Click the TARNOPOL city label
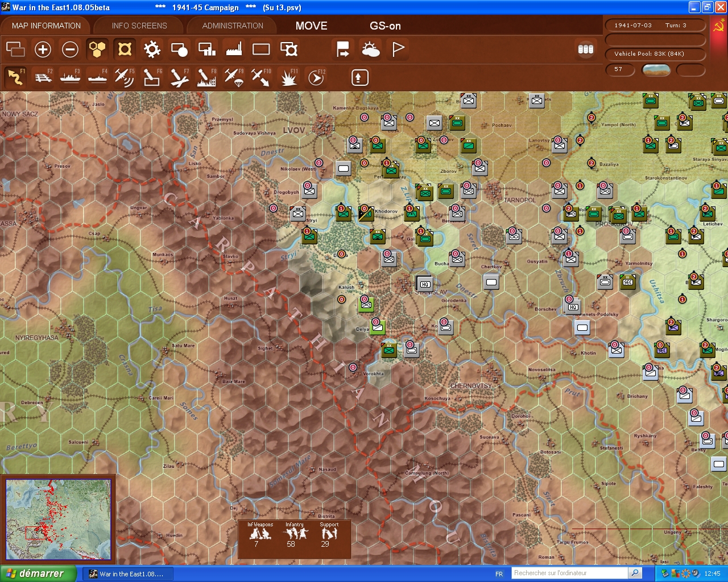The width and height of the screenshot is (728, 582). [520, 200]
